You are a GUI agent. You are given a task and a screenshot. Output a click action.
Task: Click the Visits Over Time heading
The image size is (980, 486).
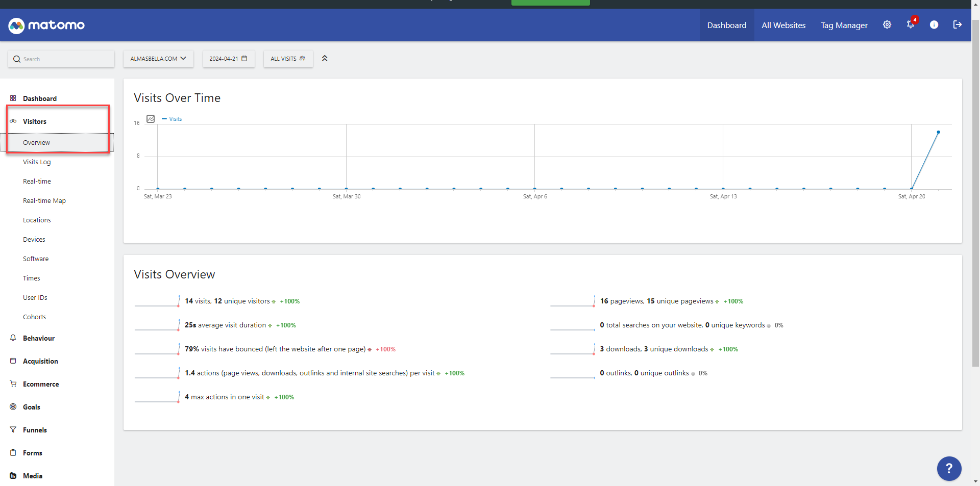[177, 98]
